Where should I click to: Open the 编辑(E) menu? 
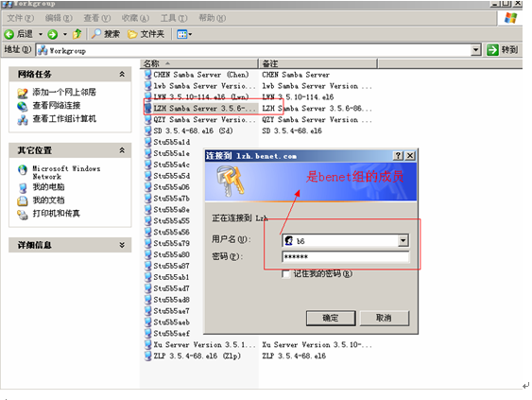coord(59,18)
